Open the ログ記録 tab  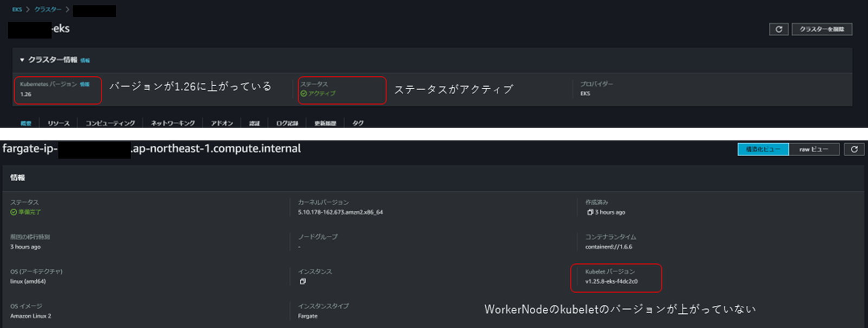point(287,124)
